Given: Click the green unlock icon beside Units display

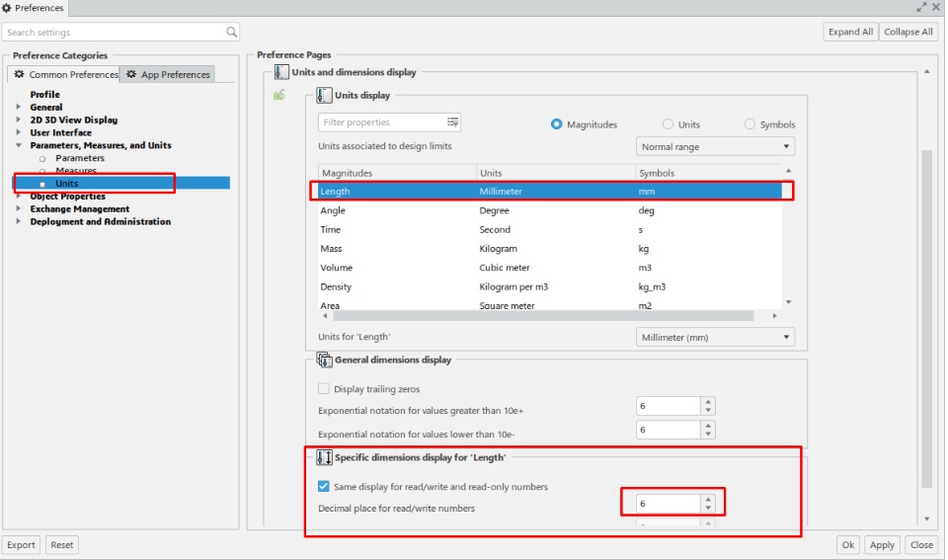Looking at the screenshot, I should coord(279,96).
